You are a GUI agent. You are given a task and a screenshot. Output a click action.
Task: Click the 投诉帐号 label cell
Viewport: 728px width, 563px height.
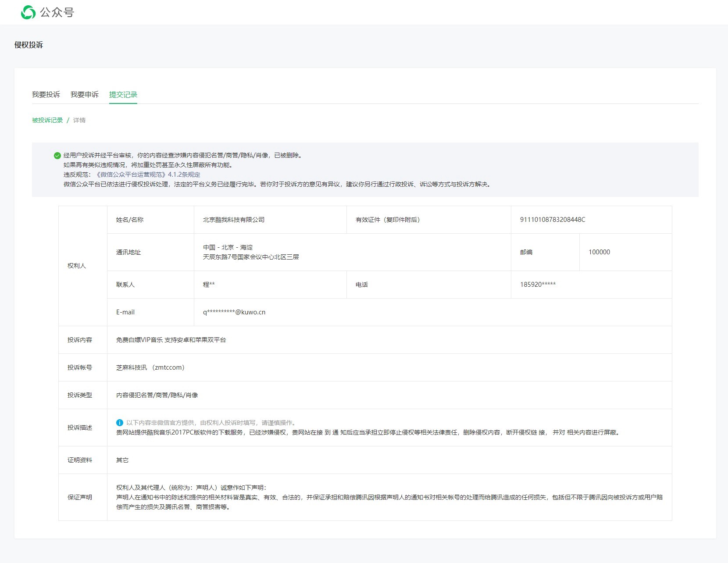(x=83, y=367)
